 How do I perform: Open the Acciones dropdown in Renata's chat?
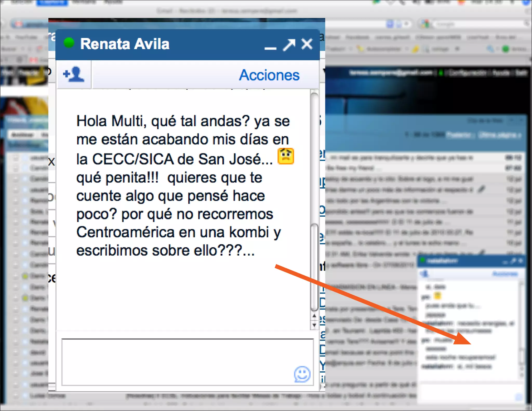pos(269,75)
